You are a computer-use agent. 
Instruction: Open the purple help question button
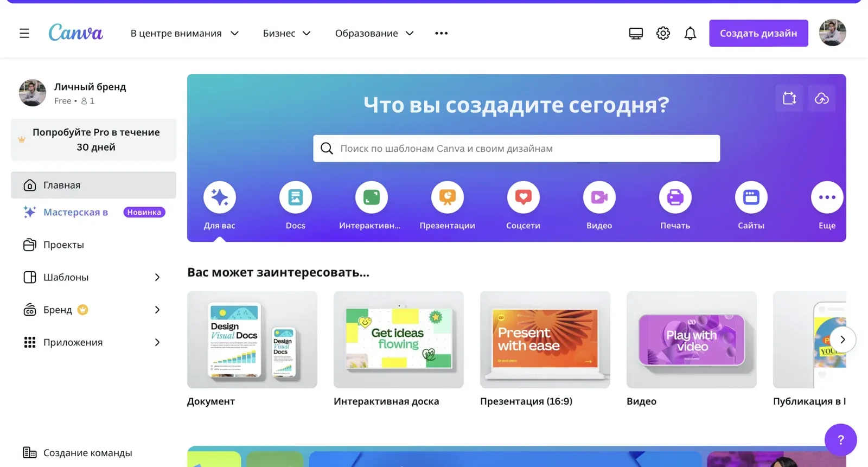(x=841, y=440)
